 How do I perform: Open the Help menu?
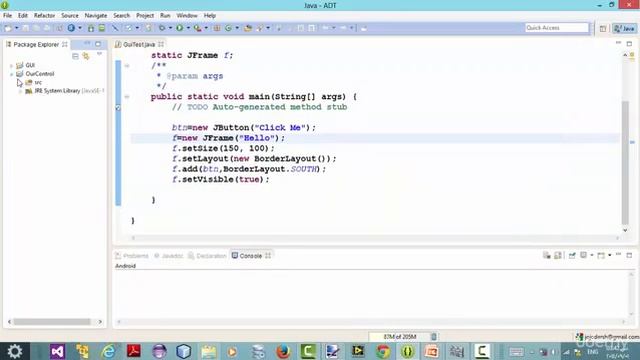209,16
